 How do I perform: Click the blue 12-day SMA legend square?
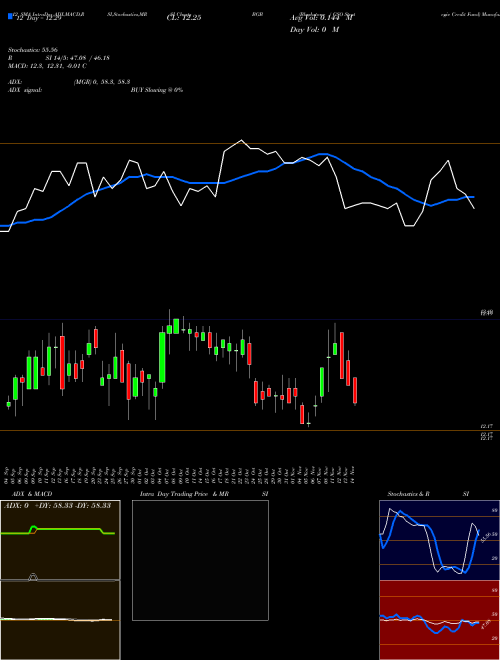pos(10,17)
